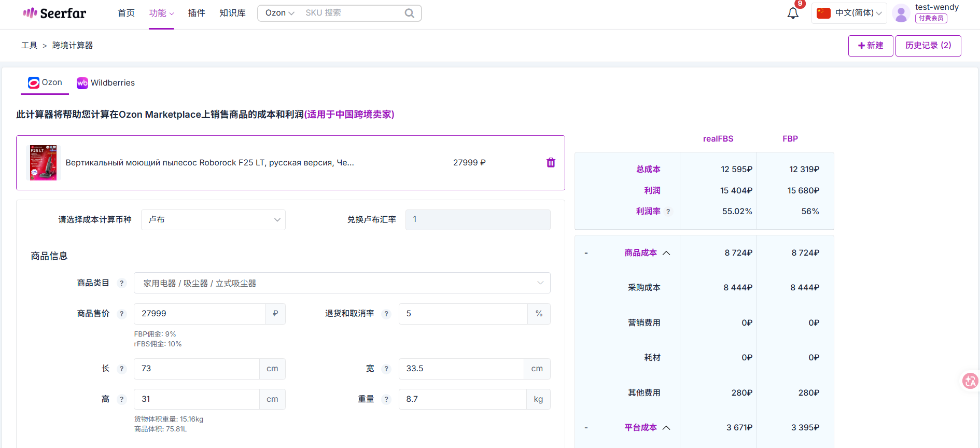980x448 pixels.
Task: Open 历史记录 (2) history
Action: 928,46
